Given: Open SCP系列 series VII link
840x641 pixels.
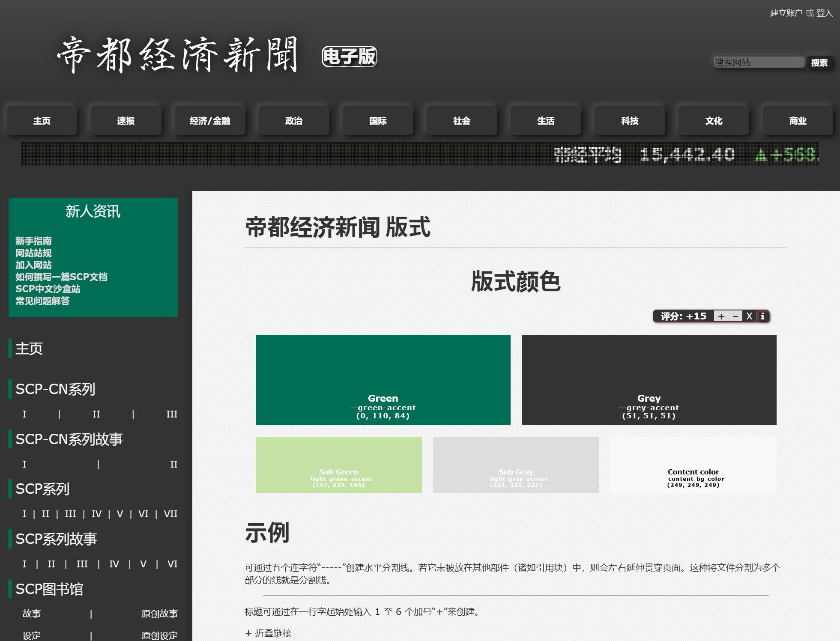Looking at the screenshot, I should 170,514.
